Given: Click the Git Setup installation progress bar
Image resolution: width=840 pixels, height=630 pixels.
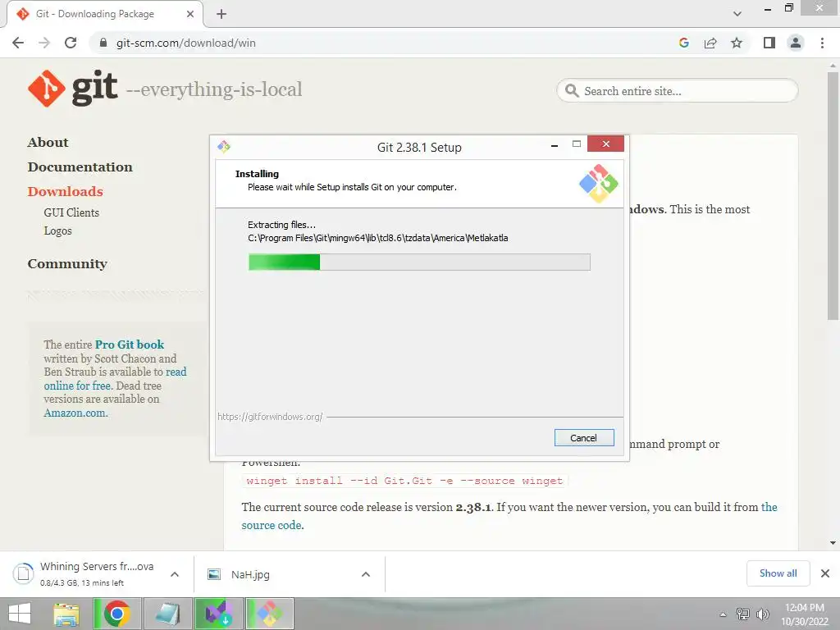Looking at the screenshot, I should coord(419,262).
